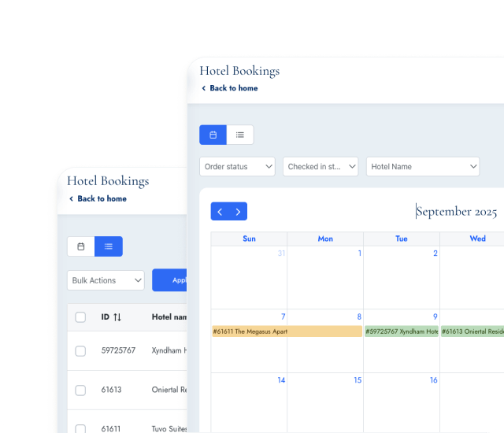Switch to list view in front panel

click(240, 135)
